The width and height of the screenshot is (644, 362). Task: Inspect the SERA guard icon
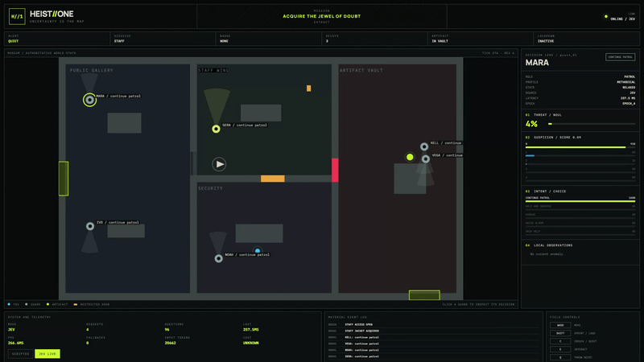coord(216,129)
